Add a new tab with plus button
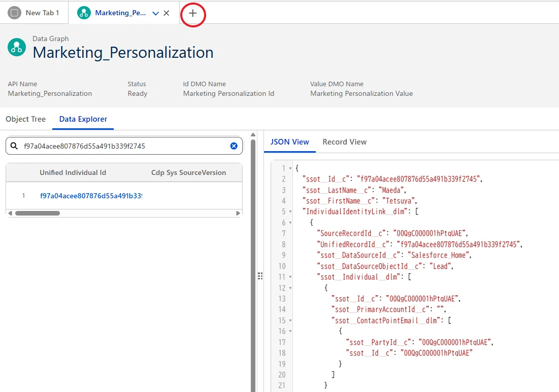The image size is (559, 392). tap(193, 13)
